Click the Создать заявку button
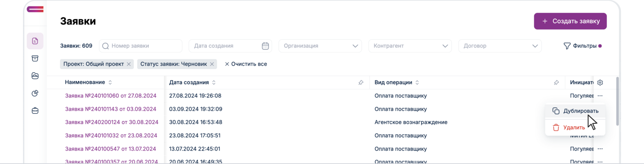Viewport: 644px width, 164px height. [570, 21]
